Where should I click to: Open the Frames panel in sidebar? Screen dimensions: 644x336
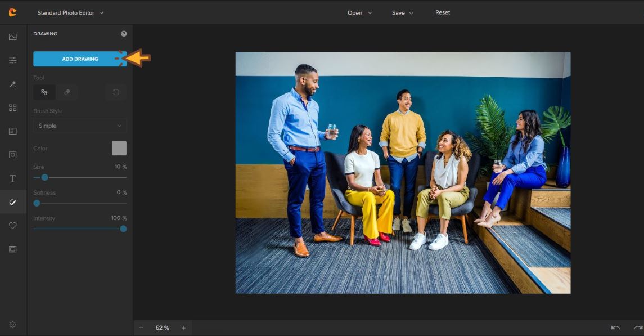coord(13,249)
